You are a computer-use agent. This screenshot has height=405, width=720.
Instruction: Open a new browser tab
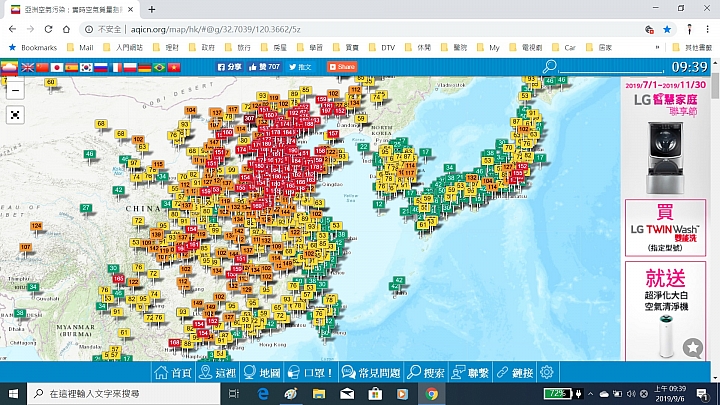[x=152, y=9]
